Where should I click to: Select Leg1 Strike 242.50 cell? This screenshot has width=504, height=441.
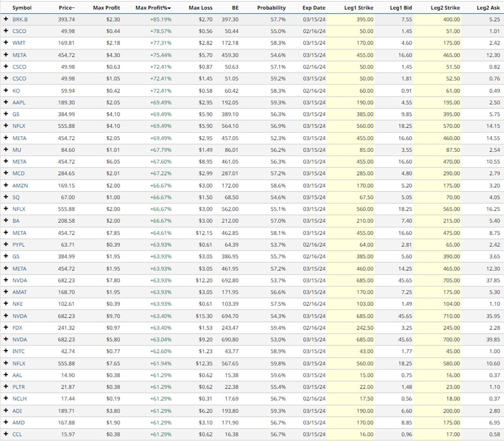[365, 328]
